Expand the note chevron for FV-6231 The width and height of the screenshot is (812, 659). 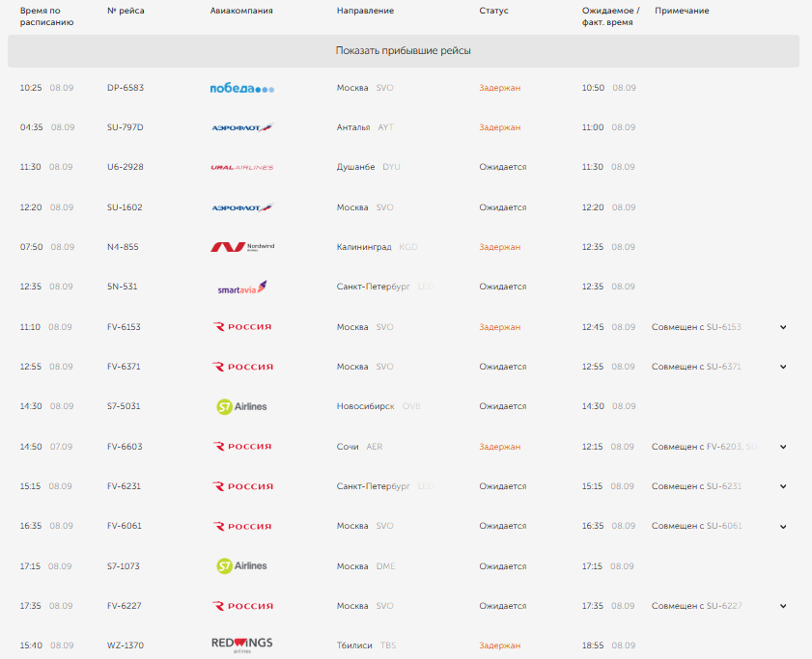click(x=783, y=486)
